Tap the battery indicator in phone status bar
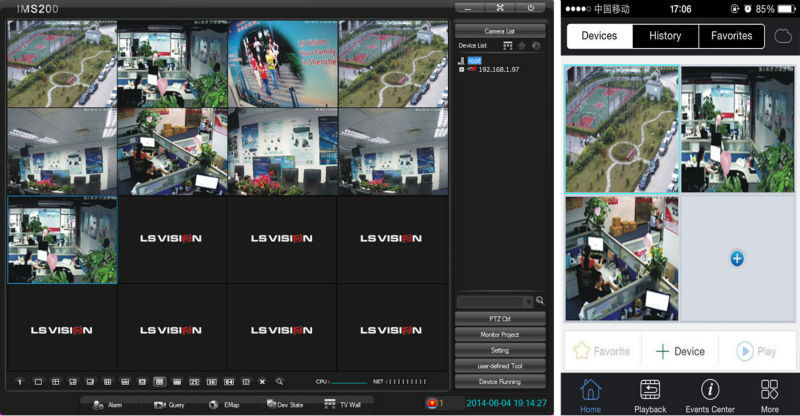Viewport: 800px width, 416px height. click(x=786, y=9)
